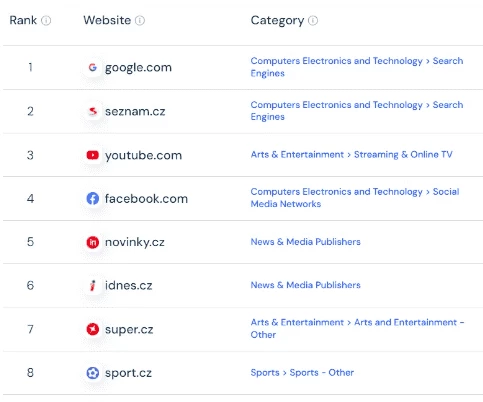Image resolution: width=483 pixels, height=402 pixels.
Task: Click the sport.cz soccer ball favicon
Action: [x=93, y=373]
